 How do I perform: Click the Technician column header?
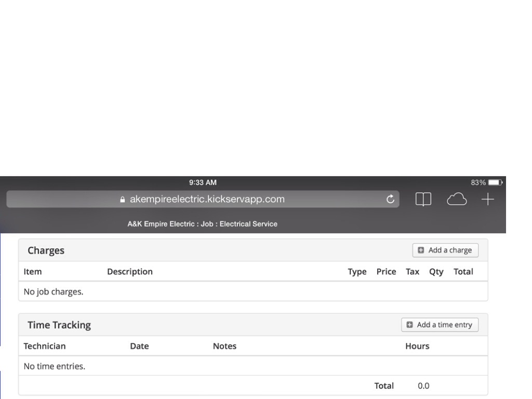pos(45,347)
